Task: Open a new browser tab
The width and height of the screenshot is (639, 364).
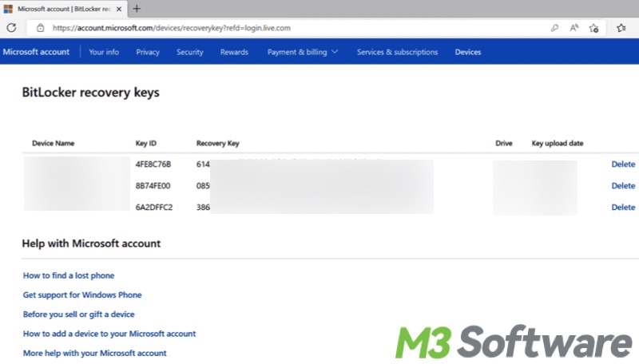Action: coord(137,9)
